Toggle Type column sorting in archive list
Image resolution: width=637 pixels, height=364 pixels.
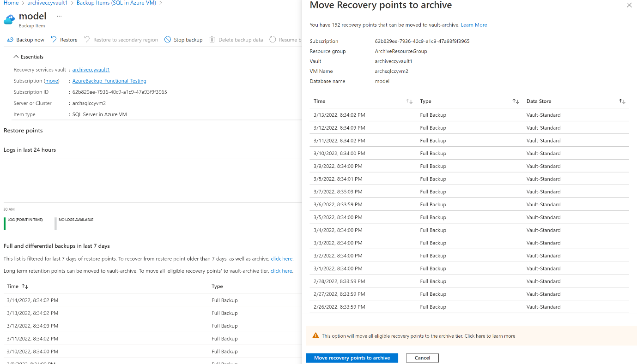[x=516, y=101]
